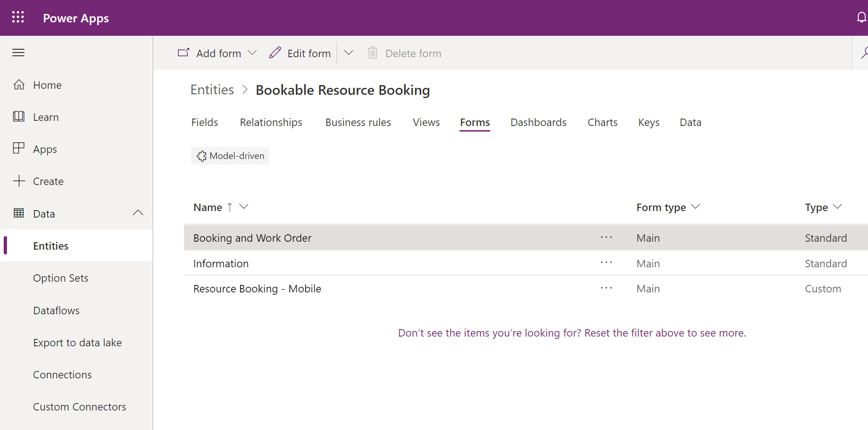Image resolution: width=868 pixels, height=430 pixels.
Task: Click the Power Apps title
Action: click(76, 18)
